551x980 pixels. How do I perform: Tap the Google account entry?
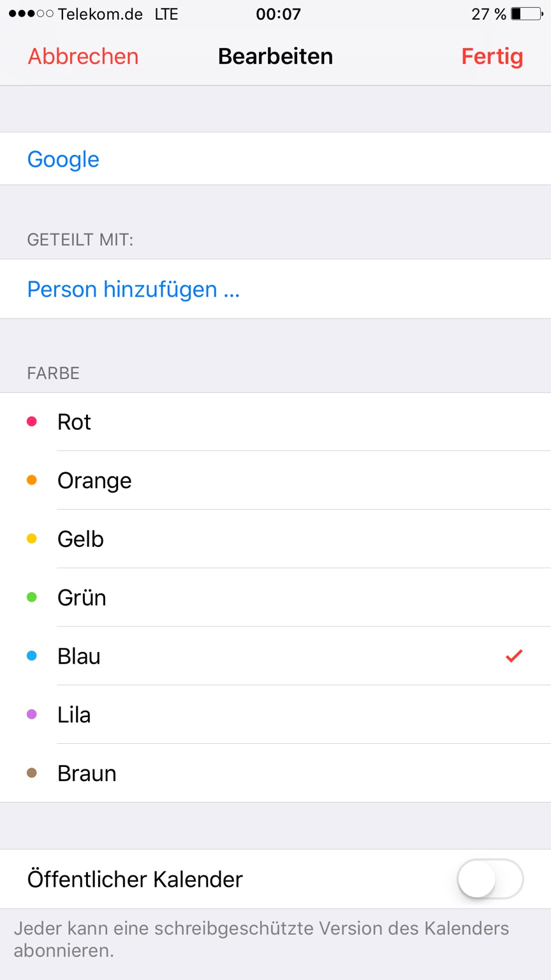tap(63, 159)
